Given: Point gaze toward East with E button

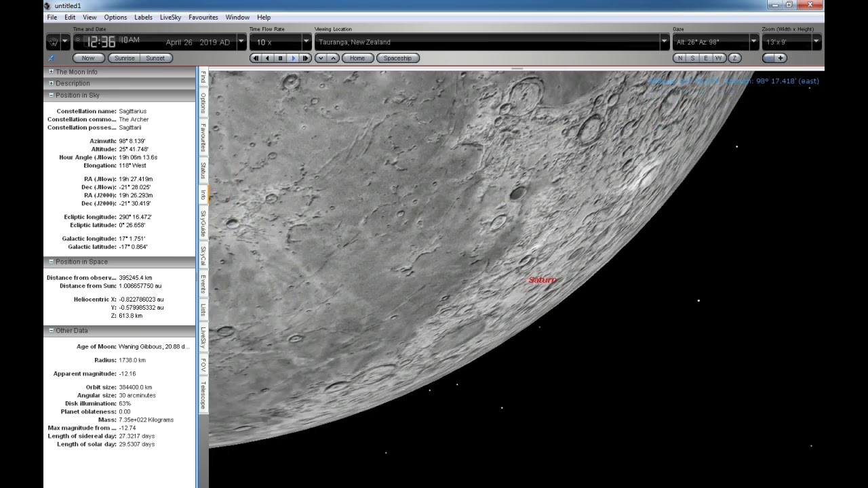Looking at the screenshot, I should click(x=705, y=58).
